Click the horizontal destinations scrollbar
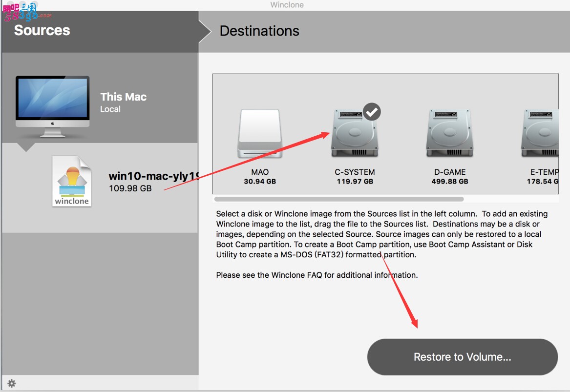Viewport: 570px width, 392px height. tap(339, 199)
